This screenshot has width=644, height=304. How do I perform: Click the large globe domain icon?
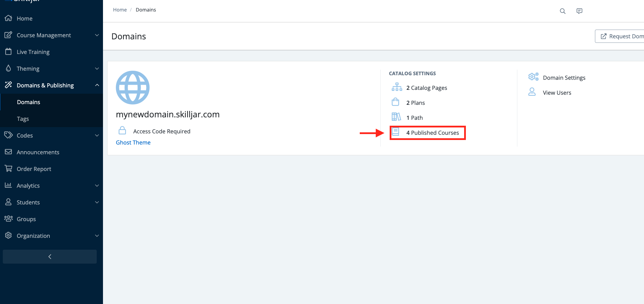coord(133,88)
